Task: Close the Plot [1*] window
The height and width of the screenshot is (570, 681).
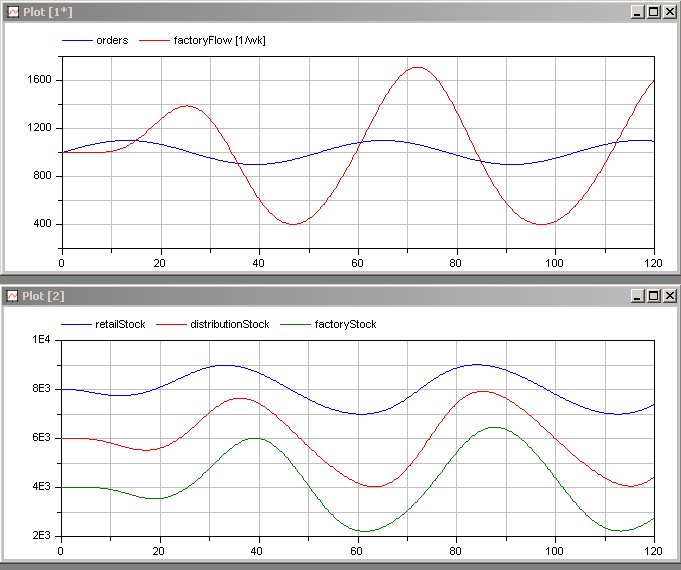Action: tap(669, 12)
